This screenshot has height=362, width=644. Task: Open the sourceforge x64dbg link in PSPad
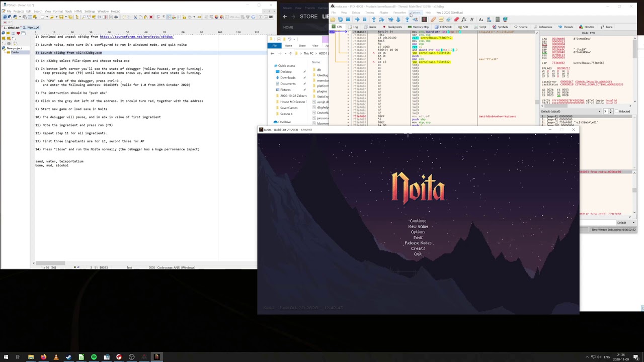[x=136, y=37]
